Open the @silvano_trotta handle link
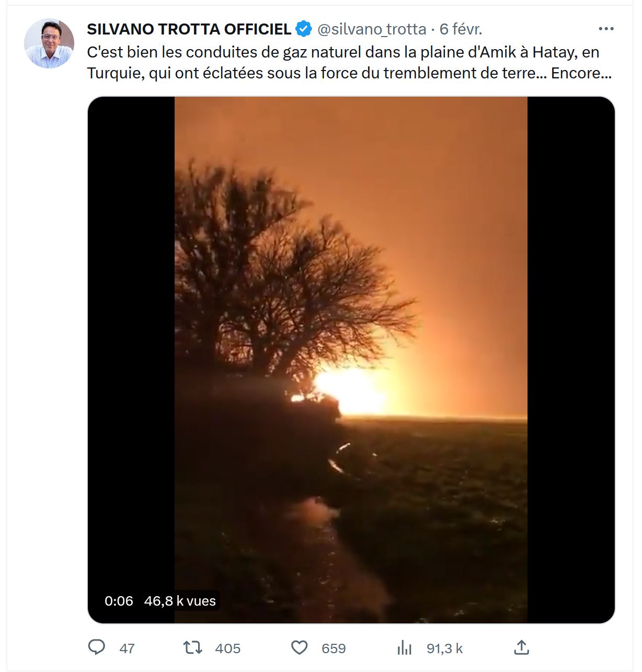Image resolution: width=642 pixels, height=672 pixels. click(x=372, y=29)
